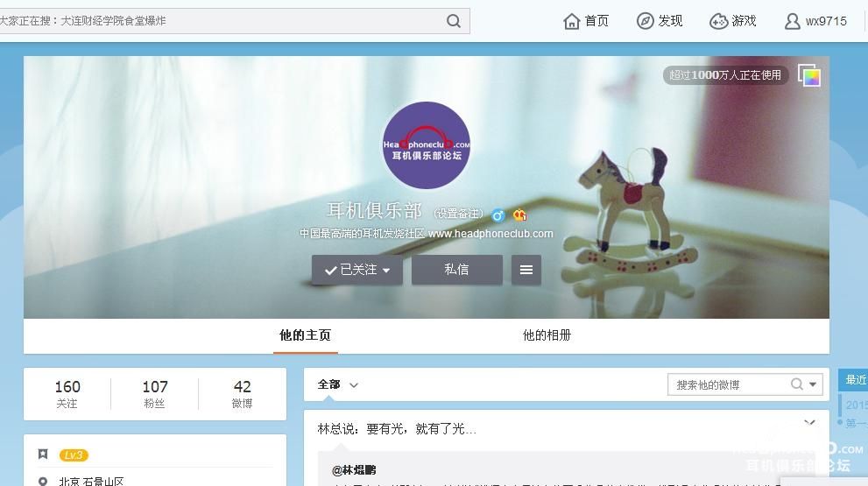Open the @林煜鹏 user link
Screen dimensions: 868x486
click(x=354, y=470)
